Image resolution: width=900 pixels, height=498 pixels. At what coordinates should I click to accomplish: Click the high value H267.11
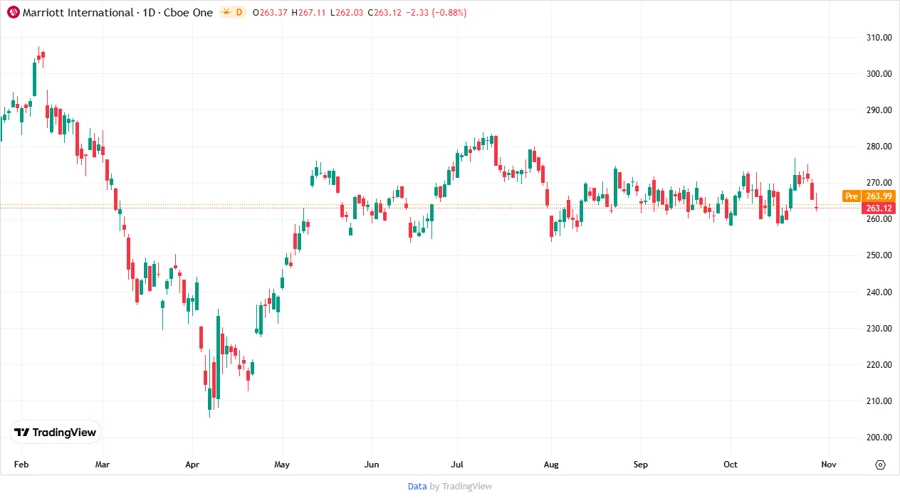[x=309, y=13]
